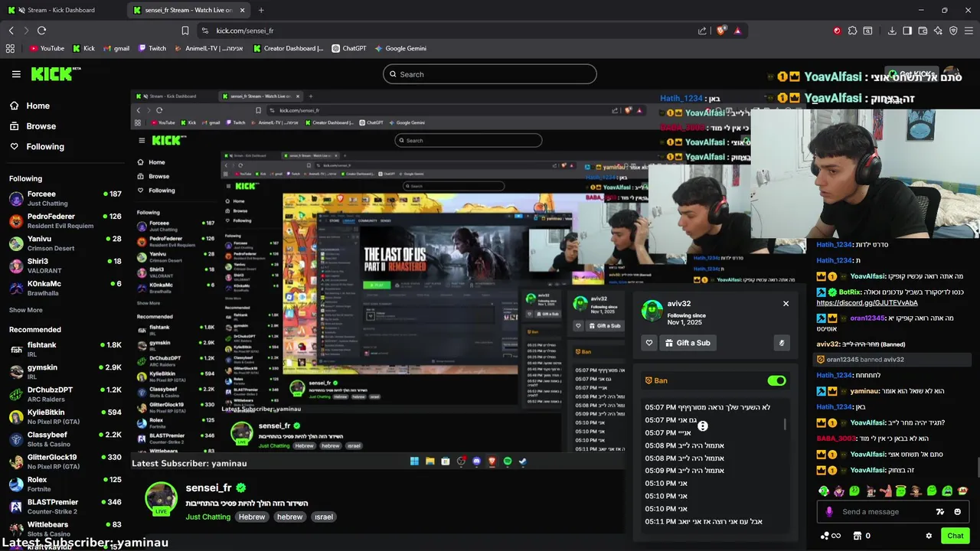
Task: Open the YouTube bookmark
Action: coord(47,48)
